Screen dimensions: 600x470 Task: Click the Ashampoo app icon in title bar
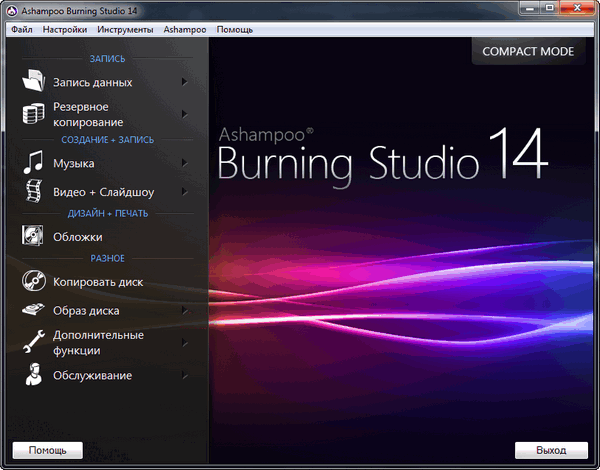(x=12, y=11)
